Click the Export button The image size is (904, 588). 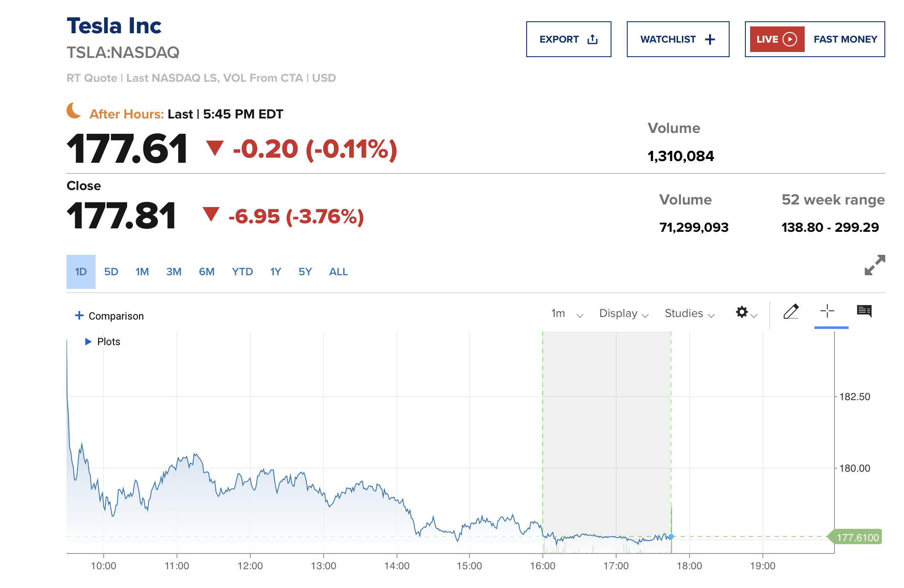[568, 39]
